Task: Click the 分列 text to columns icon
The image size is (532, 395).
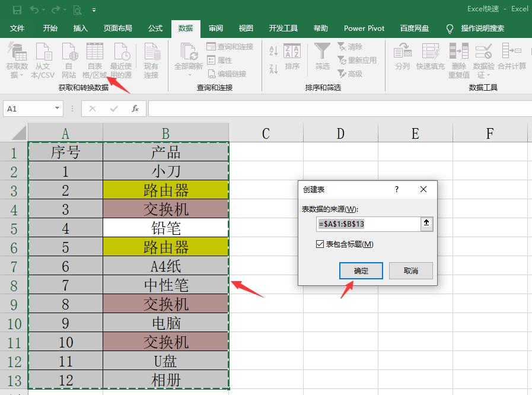Action: click(402, 56)
